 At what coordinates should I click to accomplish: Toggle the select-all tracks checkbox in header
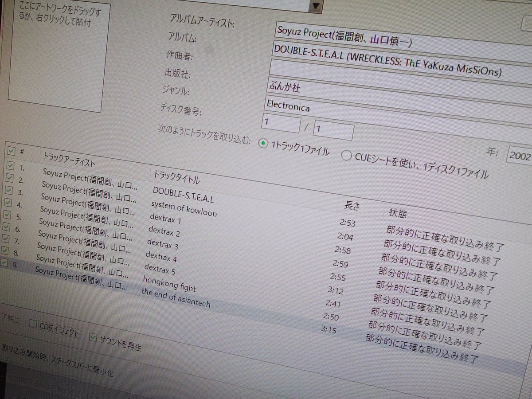tap(11, 152)
